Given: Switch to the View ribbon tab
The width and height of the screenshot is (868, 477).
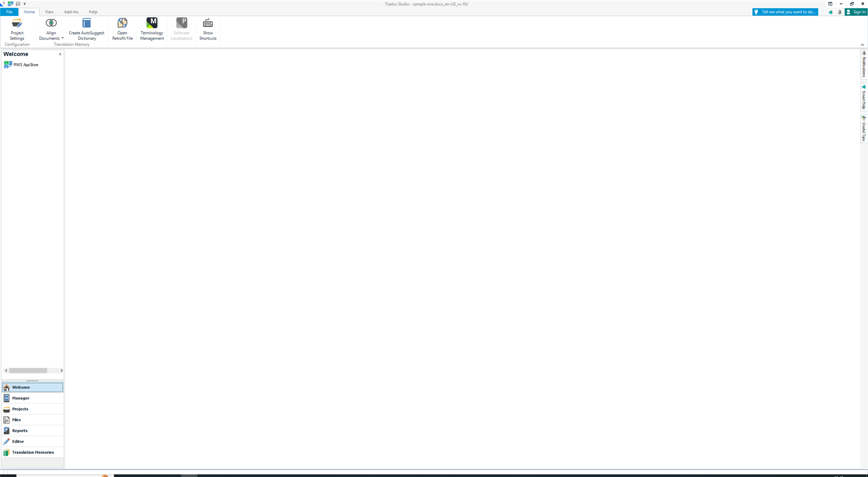Looking at the screenshot, I should point(49,12).
